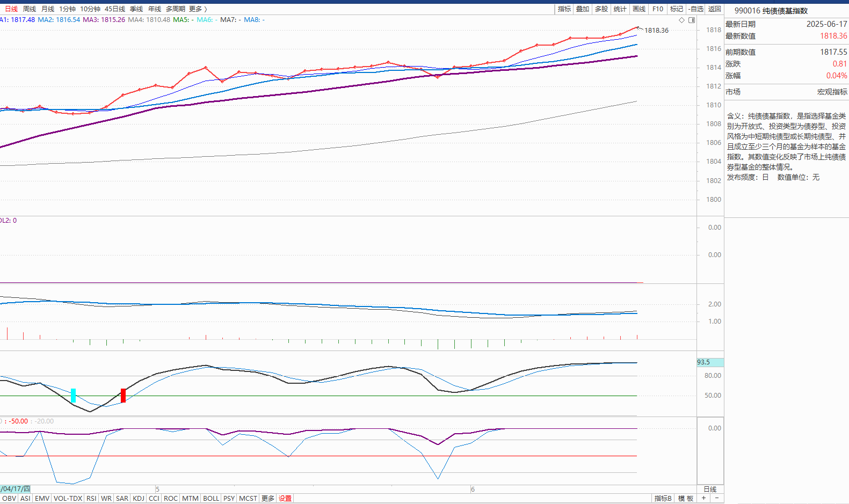
Task: Click the 日线 label below price axis
Action: click(x=710, y=489)
